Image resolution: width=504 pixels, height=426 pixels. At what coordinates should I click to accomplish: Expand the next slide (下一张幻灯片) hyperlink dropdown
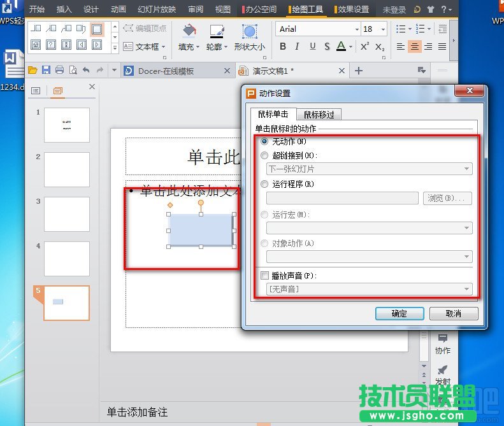[467, 169]
